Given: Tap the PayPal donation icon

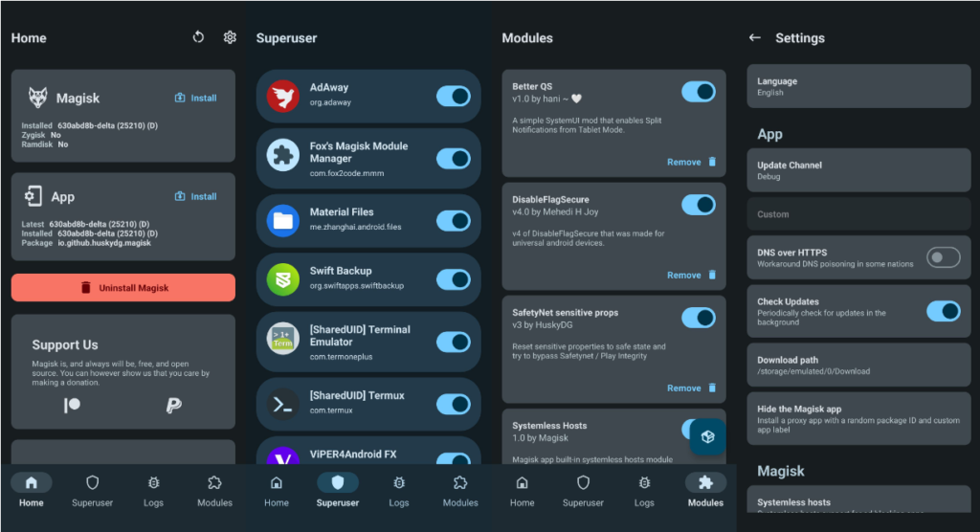Looking at the screenshot, I should pyautogui.click(x=173, y=406).
